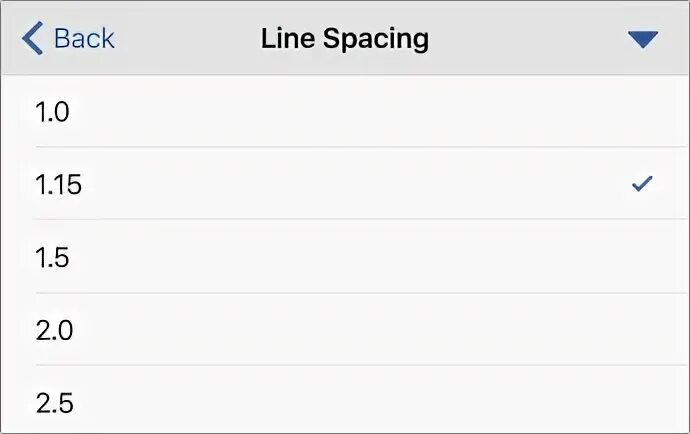Image resolution: width=690 pixels, height=434 pixels.
Task: Click the middle of the 2.5 row
Action: point(345,403)
